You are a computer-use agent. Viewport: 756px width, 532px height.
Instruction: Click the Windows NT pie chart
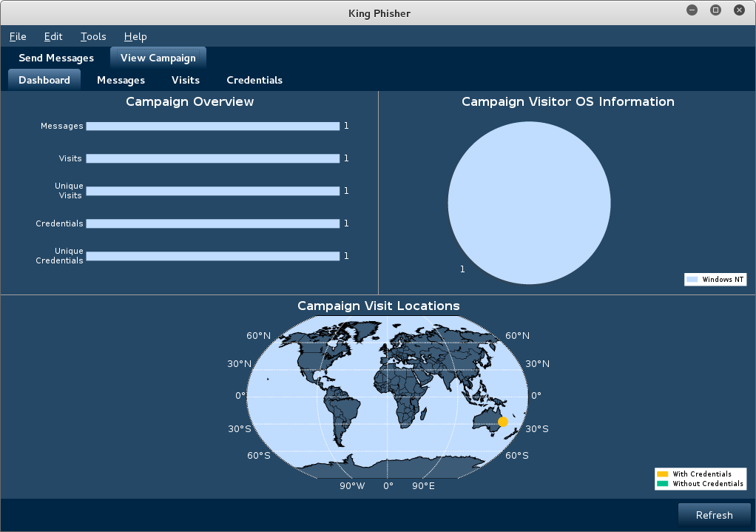(530, 203)
